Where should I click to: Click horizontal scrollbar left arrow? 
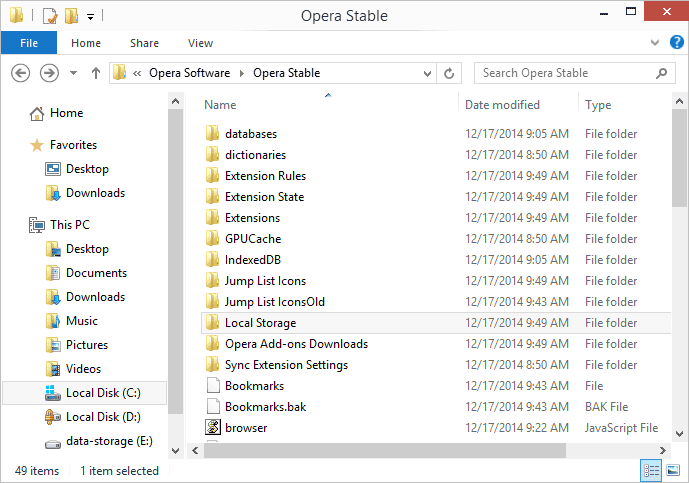click(x=195, y=450)
